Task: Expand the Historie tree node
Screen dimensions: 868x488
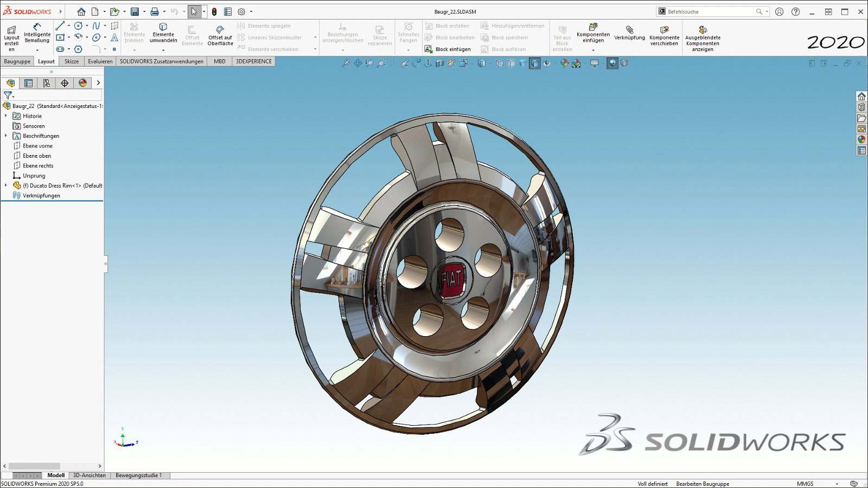Action: [6, 116]
